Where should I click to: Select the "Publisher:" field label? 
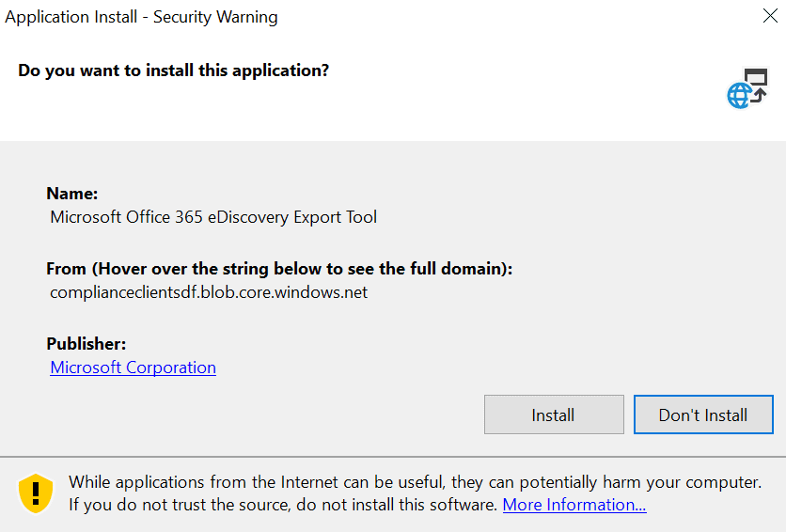(86, 344)
